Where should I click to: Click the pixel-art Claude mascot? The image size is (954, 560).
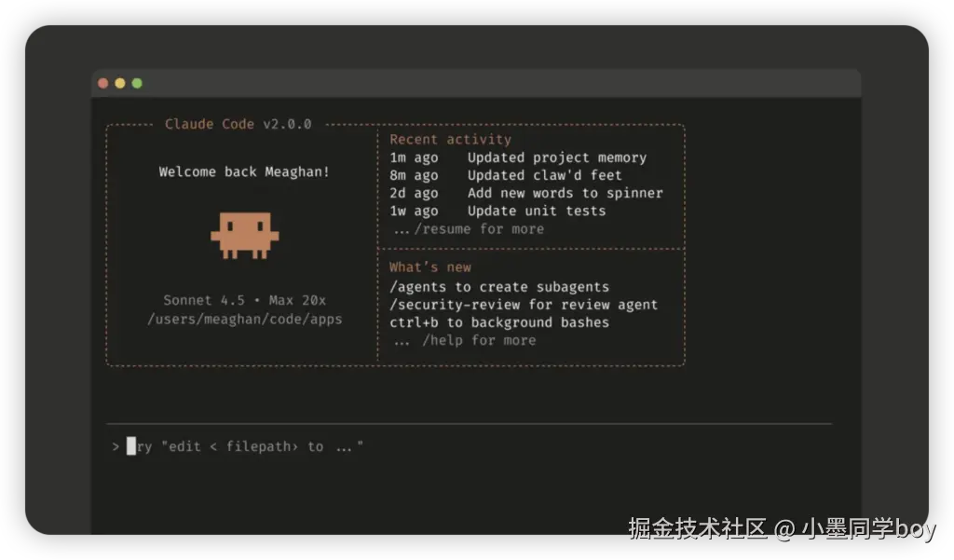245,236
